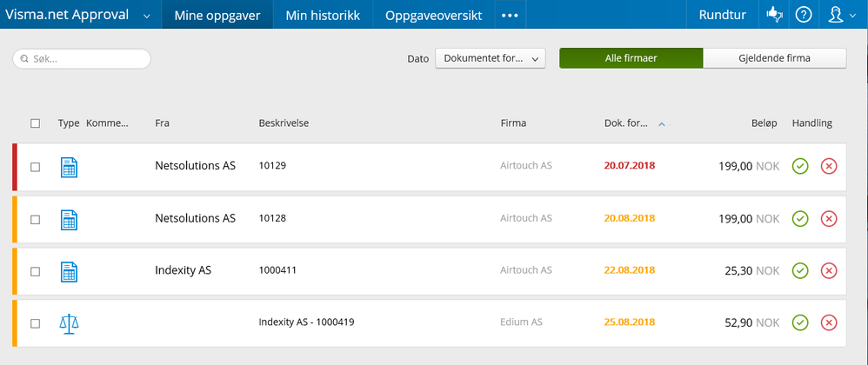The height and width of the screenshot is (365, 868).
Task: Open the help question mark icon
Action: pyautogui.click(x=804, y=15)
